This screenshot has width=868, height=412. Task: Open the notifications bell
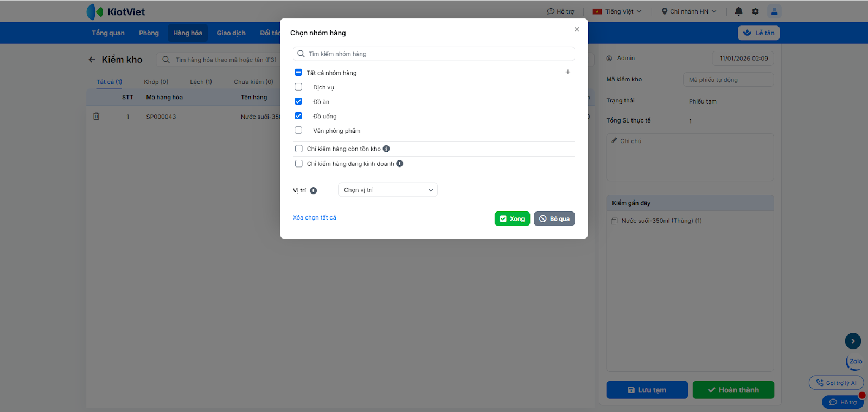(x=738, y=11)
